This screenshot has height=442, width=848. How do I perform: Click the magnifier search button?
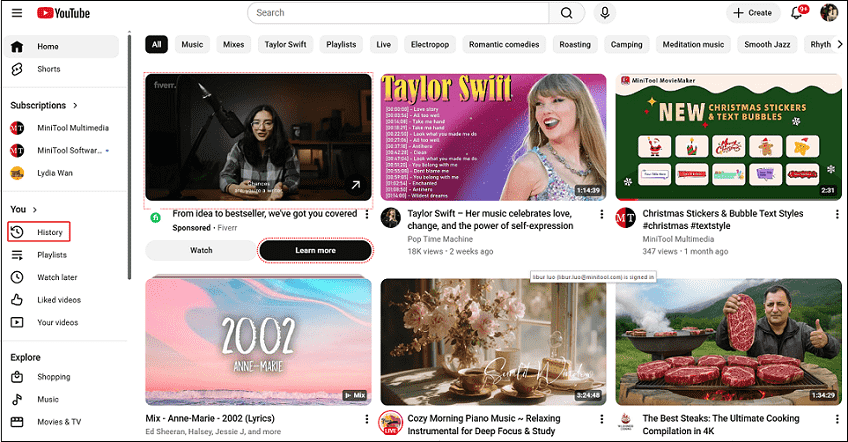[x=566, y=13]
